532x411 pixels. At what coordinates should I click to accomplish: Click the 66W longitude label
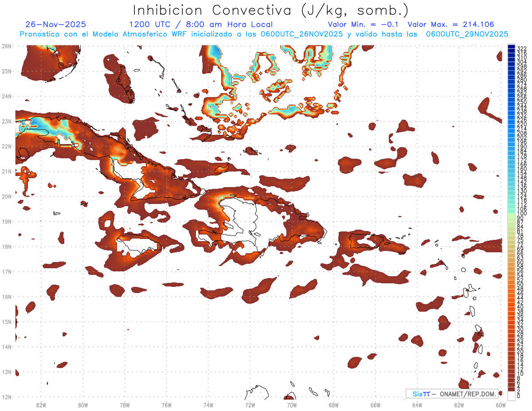coord(376,405)
